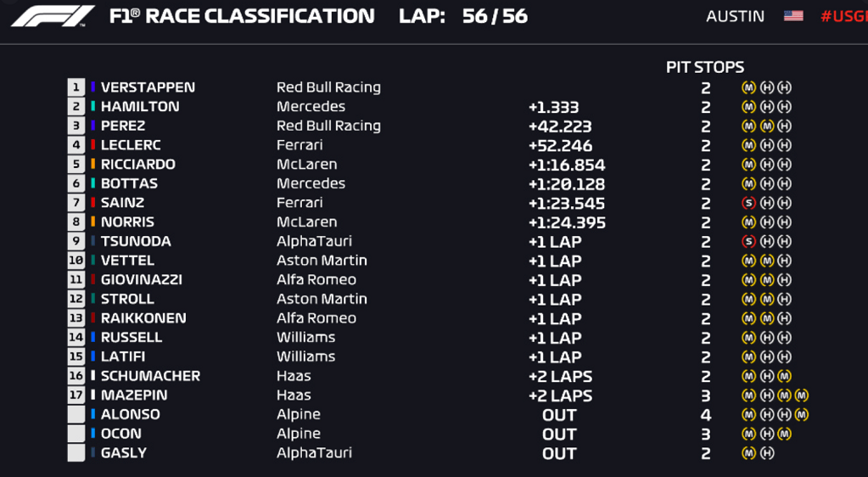Click Gasly's hard tyre icon

pos(767,453)
